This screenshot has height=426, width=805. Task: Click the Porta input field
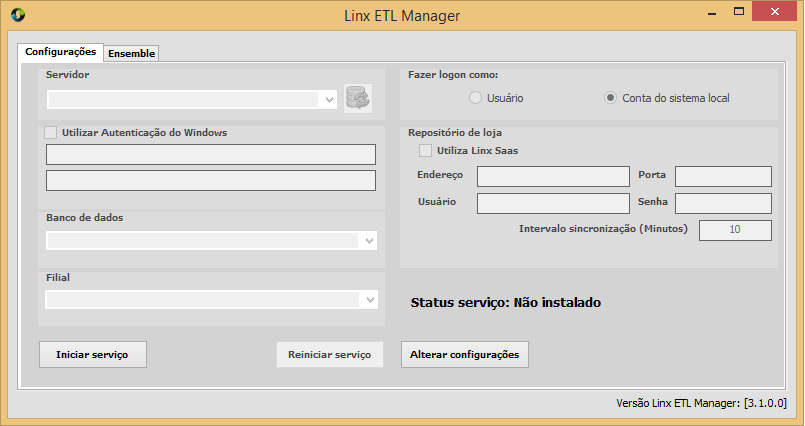723,176
